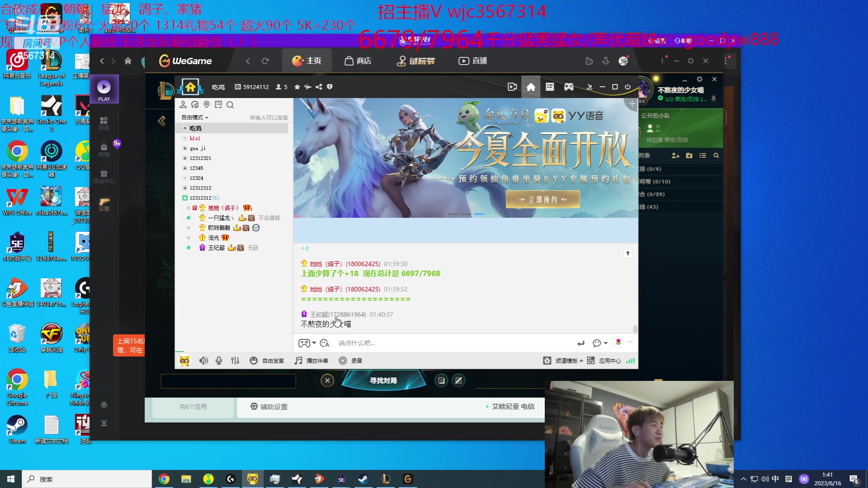This screenshot has width=868, height=488.
Task: Open the game controller dropdown beside the chat input
Action: click(307, 343)
